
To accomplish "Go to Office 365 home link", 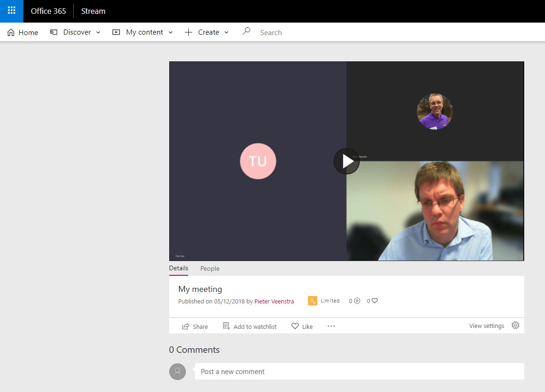I will click(48, 11).
